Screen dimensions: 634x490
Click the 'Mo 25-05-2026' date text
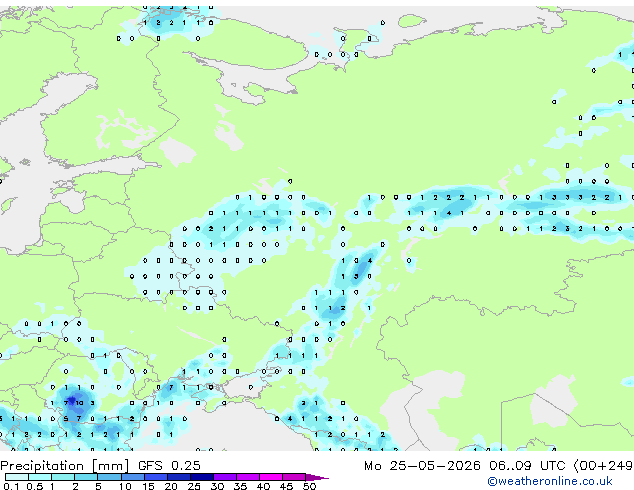422,466
